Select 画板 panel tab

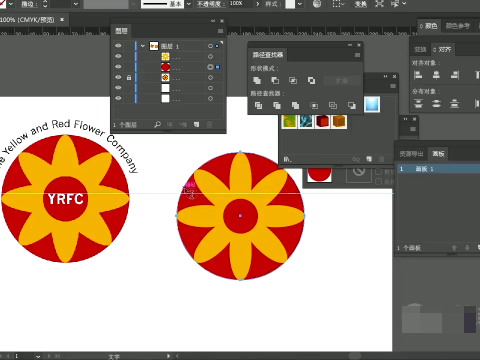coord(438,154)
